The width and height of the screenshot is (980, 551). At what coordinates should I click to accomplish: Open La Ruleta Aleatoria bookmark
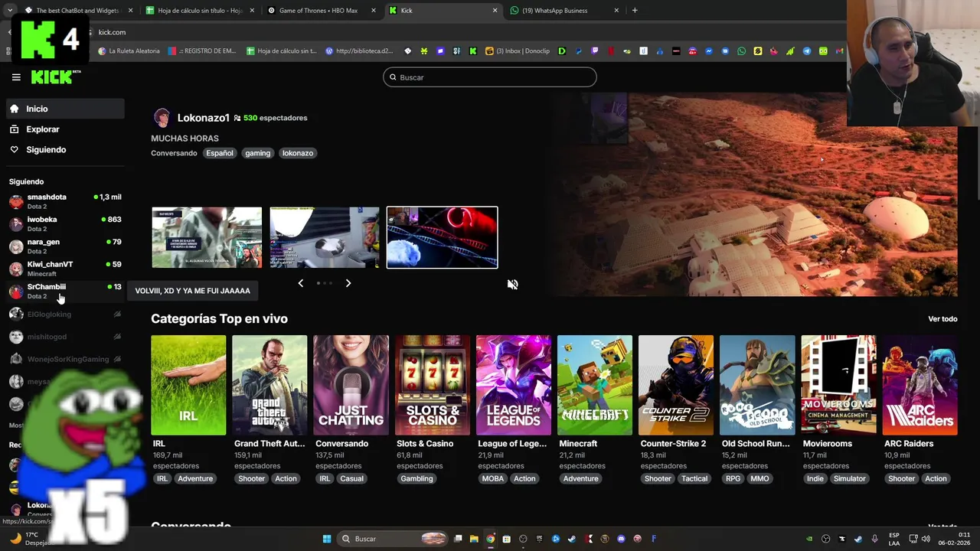[129, 51]
